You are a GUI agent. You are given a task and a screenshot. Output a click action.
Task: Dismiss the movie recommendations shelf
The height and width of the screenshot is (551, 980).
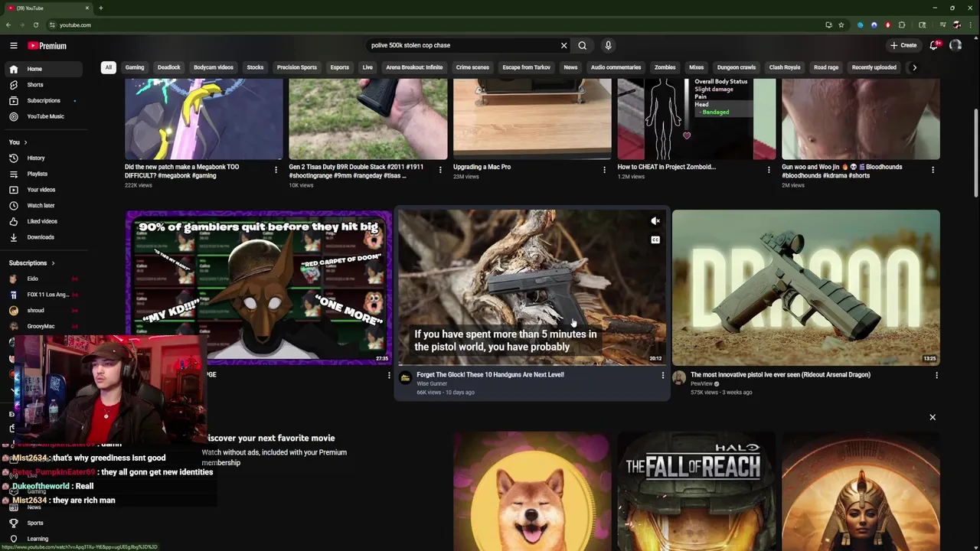933,417
